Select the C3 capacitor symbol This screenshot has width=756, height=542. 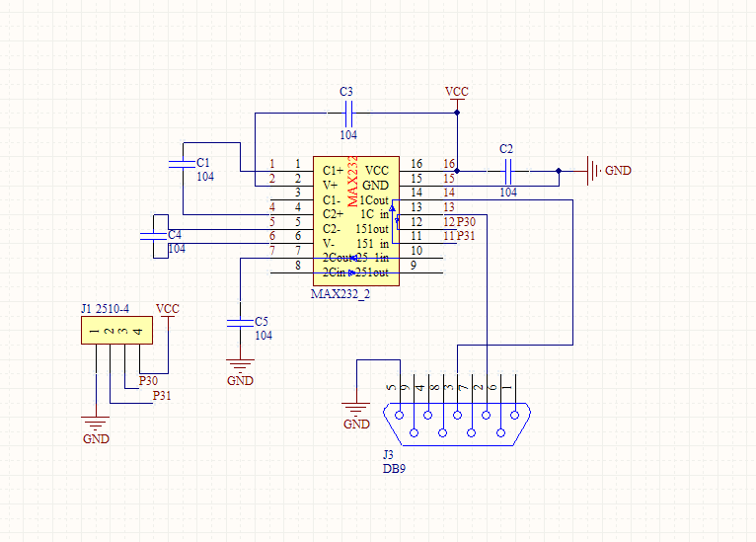[348, 114]
